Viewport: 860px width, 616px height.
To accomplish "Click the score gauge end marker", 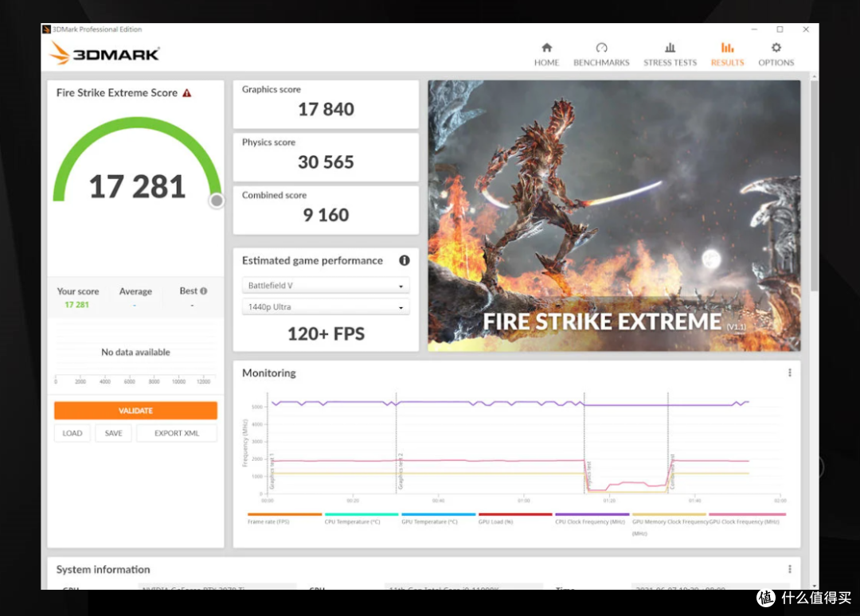I will tap(217, 201).
